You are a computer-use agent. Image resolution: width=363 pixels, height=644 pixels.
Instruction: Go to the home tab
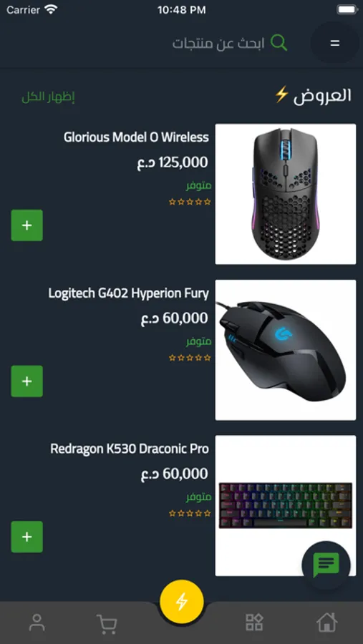(326, 623)
